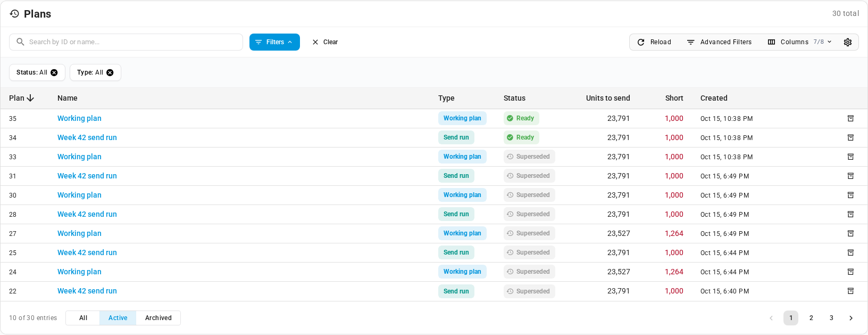
Task: Click the Name column header
Action: [x=68, y=98]
